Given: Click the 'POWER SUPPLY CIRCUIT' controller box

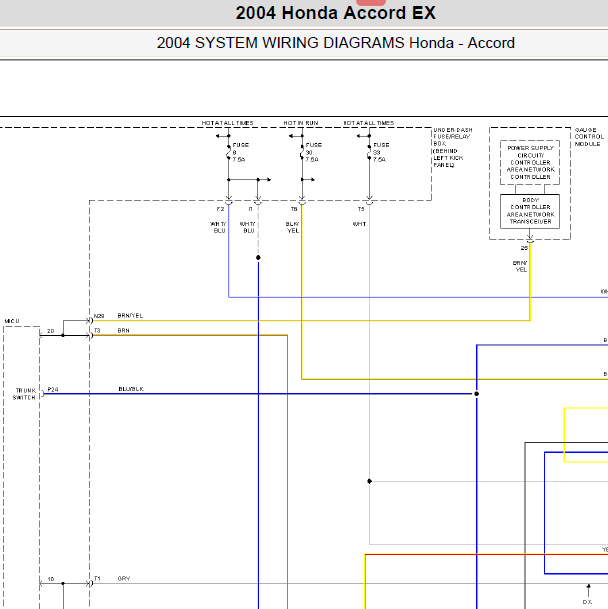Looking at the screenshot, I should tap(530, 162).
